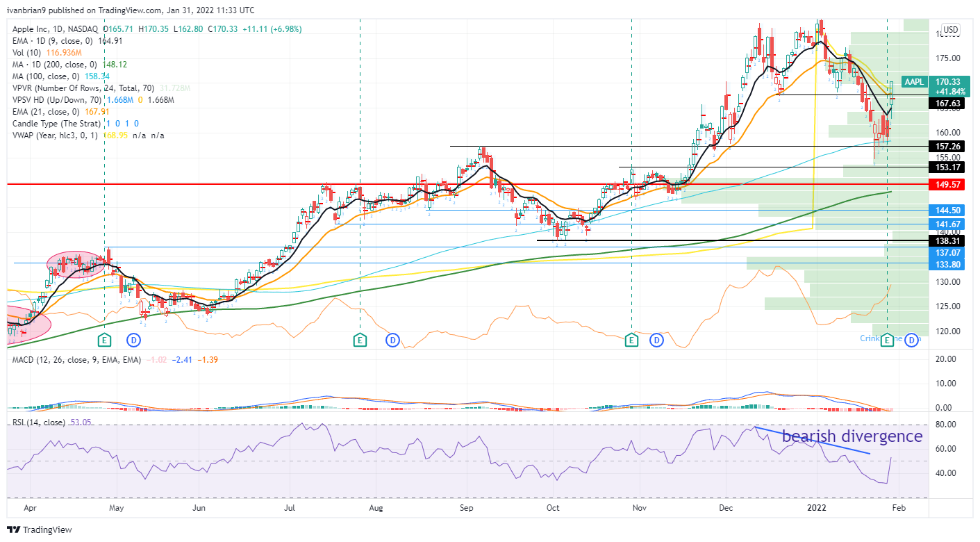Screen dimensions: 980x542
Task: Click the blue 141.67 price level label
Action: point(947,224)
